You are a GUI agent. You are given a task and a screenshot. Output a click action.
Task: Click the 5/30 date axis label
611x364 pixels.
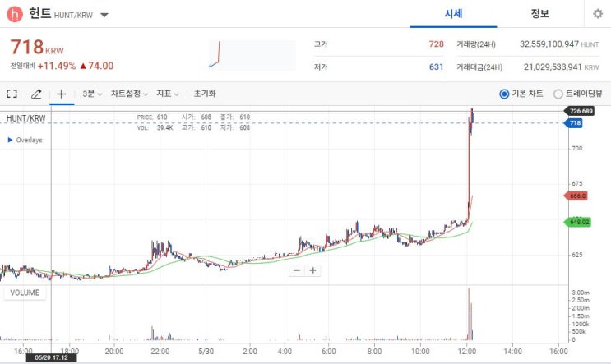206,352
